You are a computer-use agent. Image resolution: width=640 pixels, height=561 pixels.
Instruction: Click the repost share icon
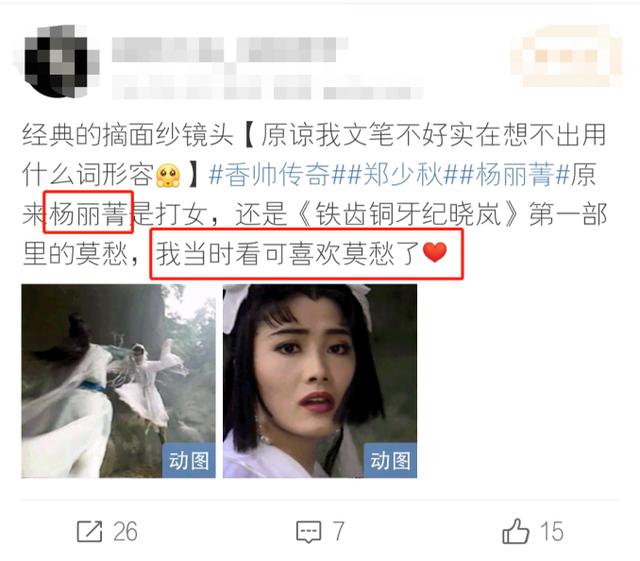tap(89, 531)
